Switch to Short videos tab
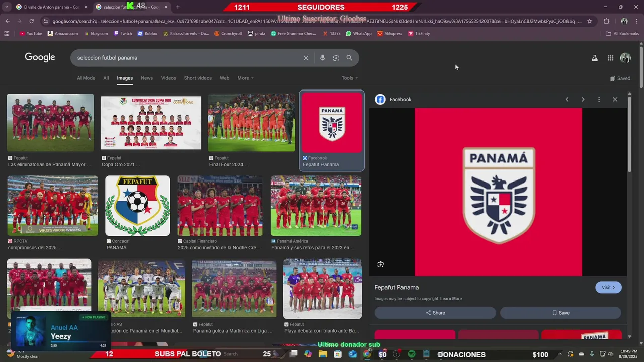Screen dimensions: 644x362 (x=198, y=78)
